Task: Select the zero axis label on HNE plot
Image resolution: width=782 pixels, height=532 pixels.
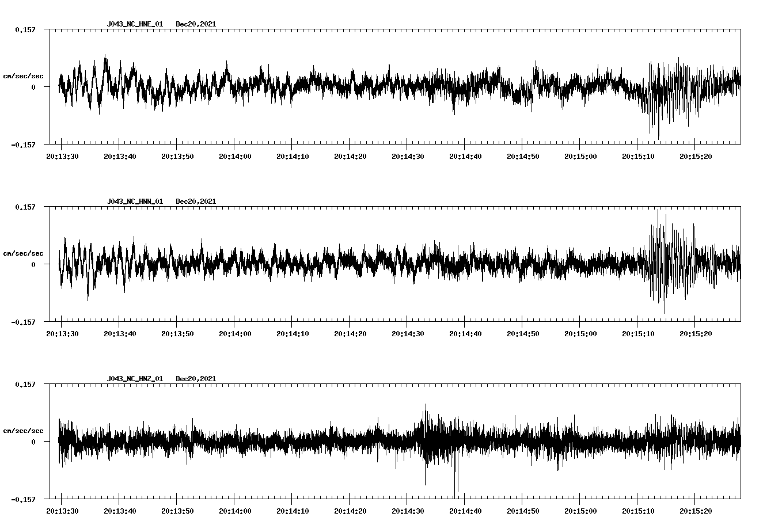Action: 33,88
